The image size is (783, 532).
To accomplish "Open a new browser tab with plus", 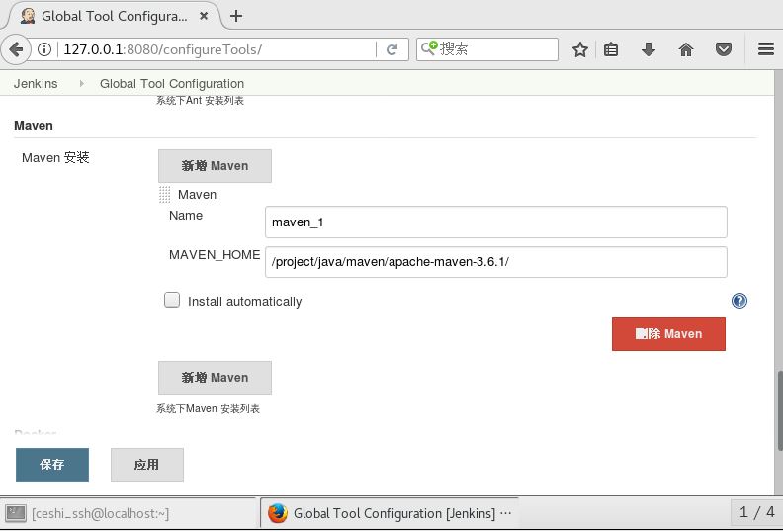I will pyautogui.click(x=236, y=16).
